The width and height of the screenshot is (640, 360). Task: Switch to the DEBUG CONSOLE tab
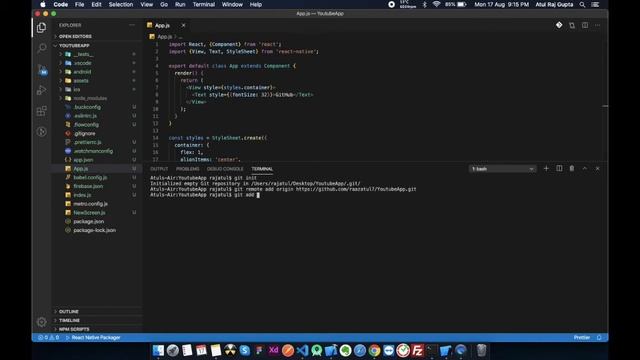point(225,169)
